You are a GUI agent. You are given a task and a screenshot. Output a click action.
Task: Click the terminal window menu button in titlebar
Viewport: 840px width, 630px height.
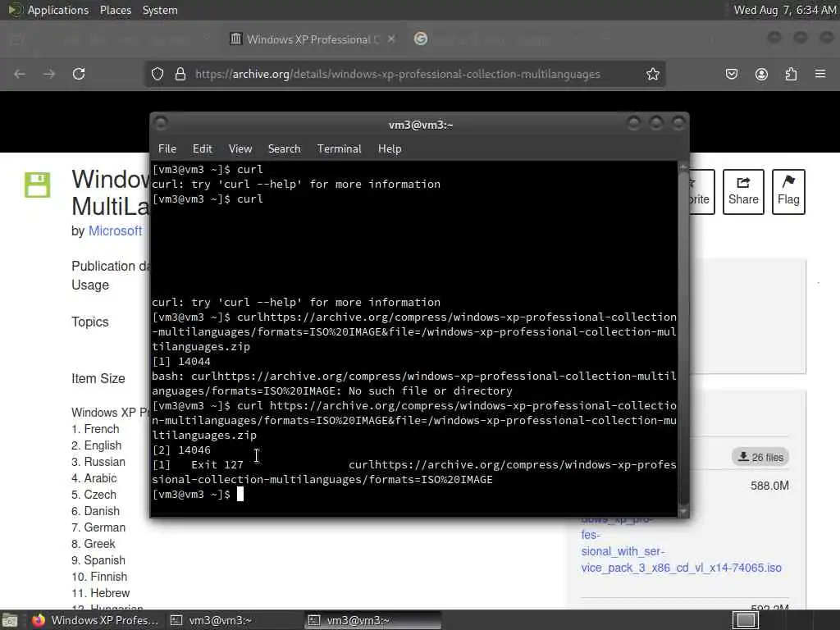pos(161,125)
